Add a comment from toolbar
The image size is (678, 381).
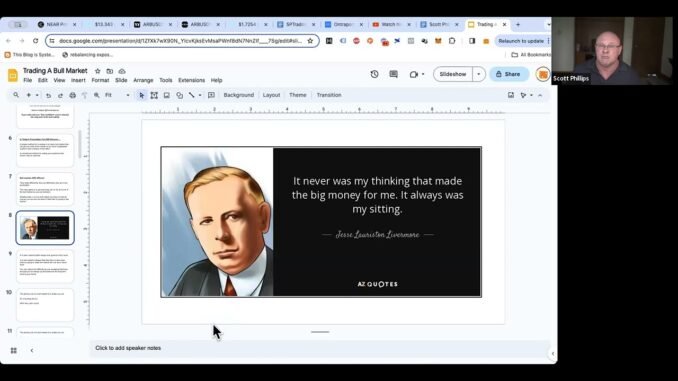click(211, 95)
